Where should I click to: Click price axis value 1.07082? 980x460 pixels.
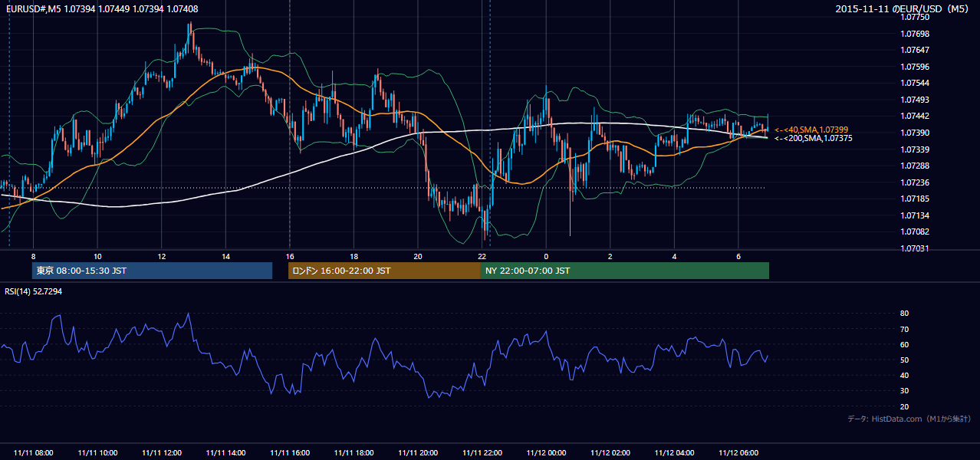tap(916, 232)
